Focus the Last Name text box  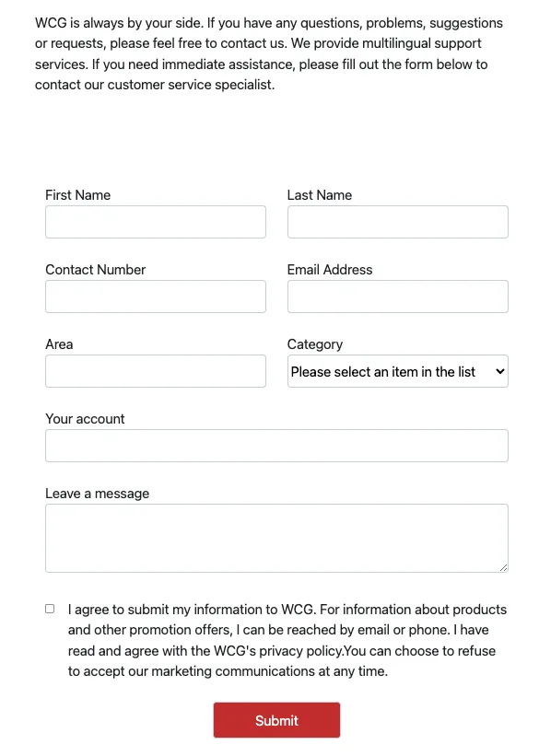398,222
